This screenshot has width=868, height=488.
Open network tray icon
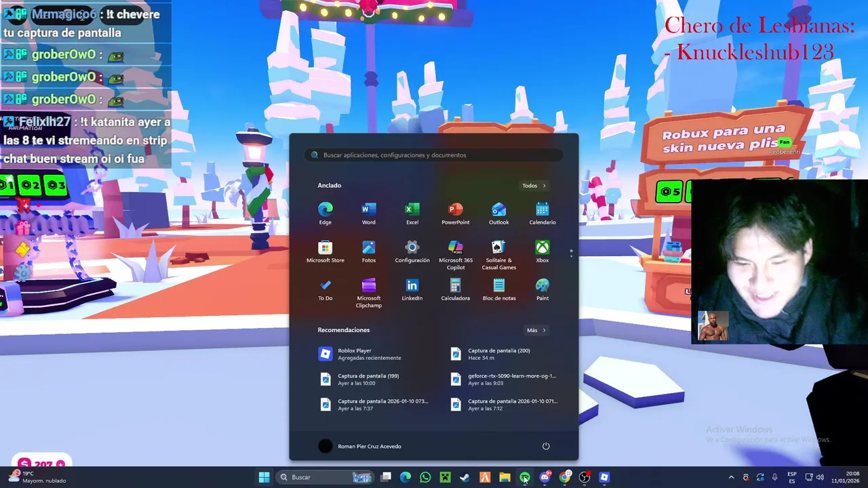point(809,477)
